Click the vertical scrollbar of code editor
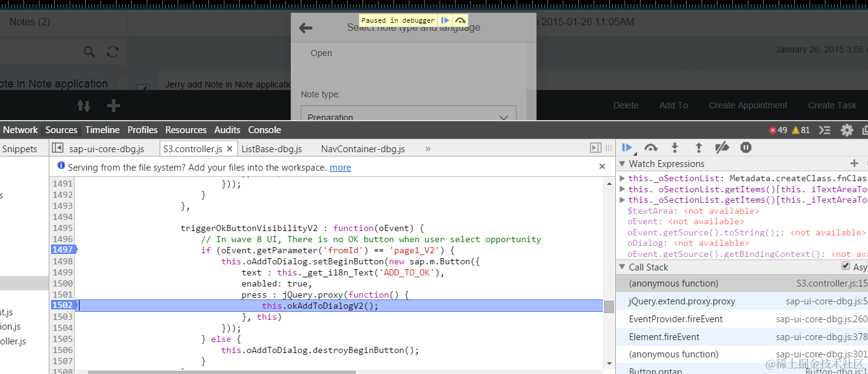868x374 pixels. coord(609,306)
